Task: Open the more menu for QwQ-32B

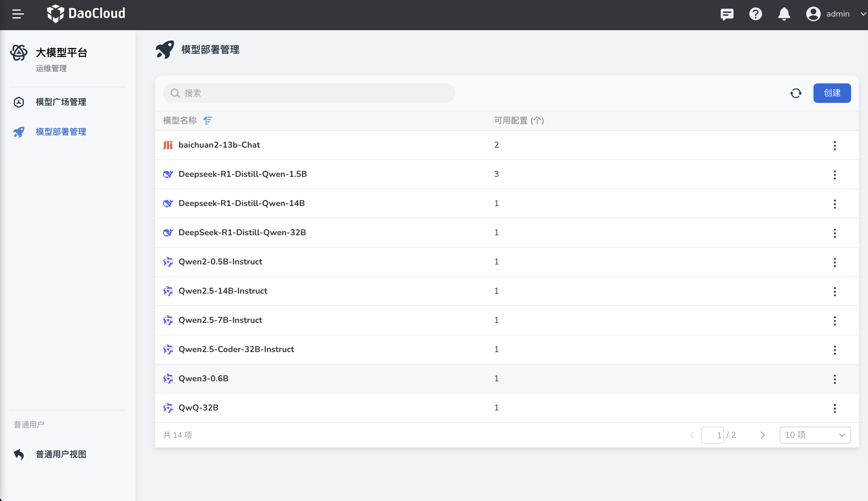Action: coord(835,408)
